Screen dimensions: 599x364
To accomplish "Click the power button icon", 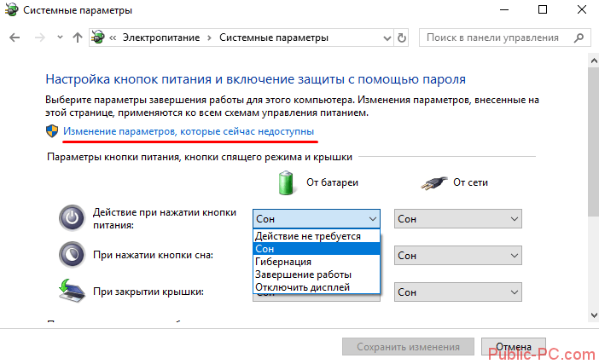I will click(72, 218).
